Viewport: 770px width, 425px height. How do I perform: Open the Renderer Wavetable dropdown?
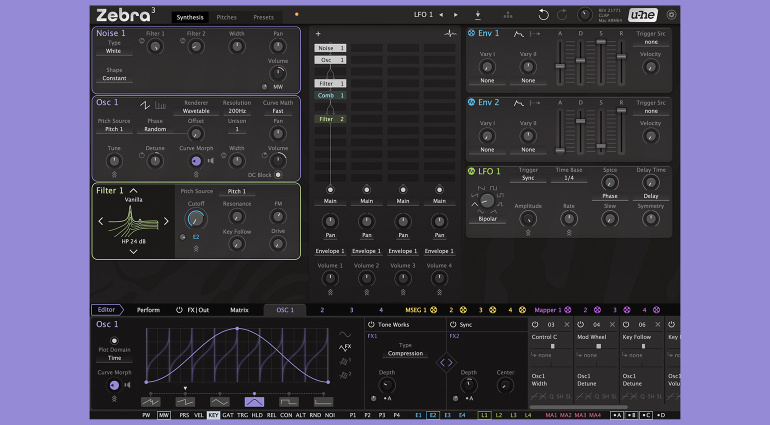[x=196, y=111]
